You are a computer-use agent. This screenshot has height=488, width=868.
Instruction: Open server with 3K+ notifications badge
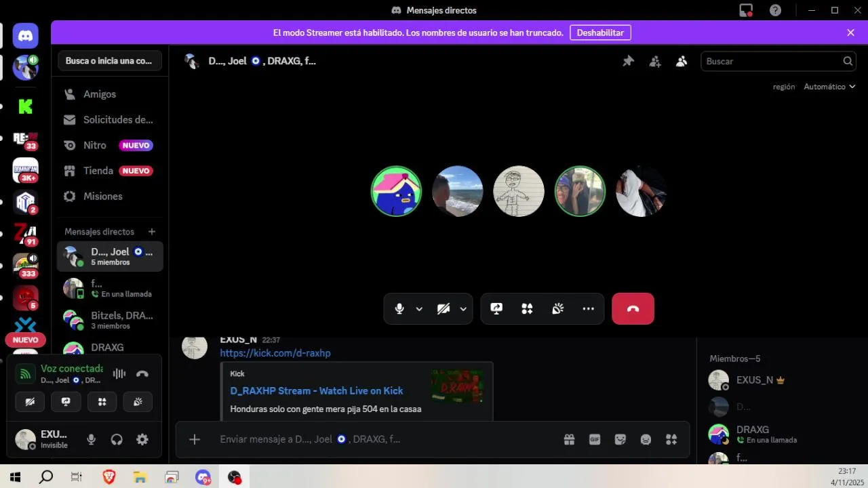click(x=25, y=171)
